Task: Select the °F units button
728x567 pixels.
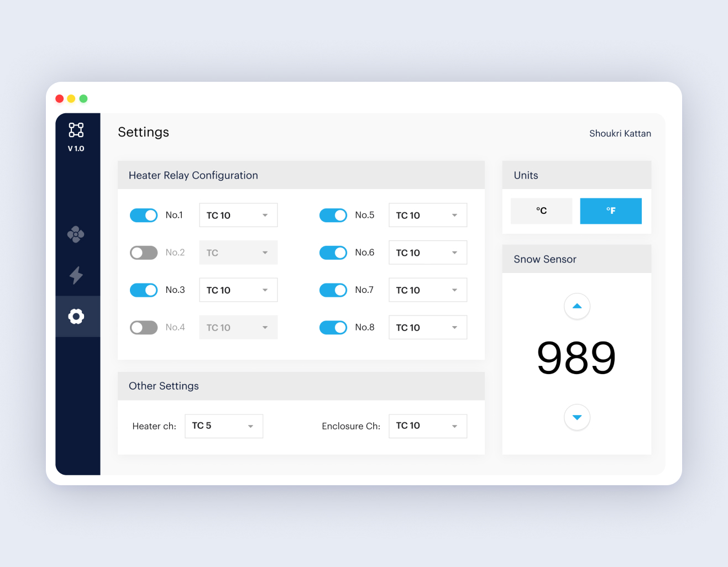Action: coord(611,211)
